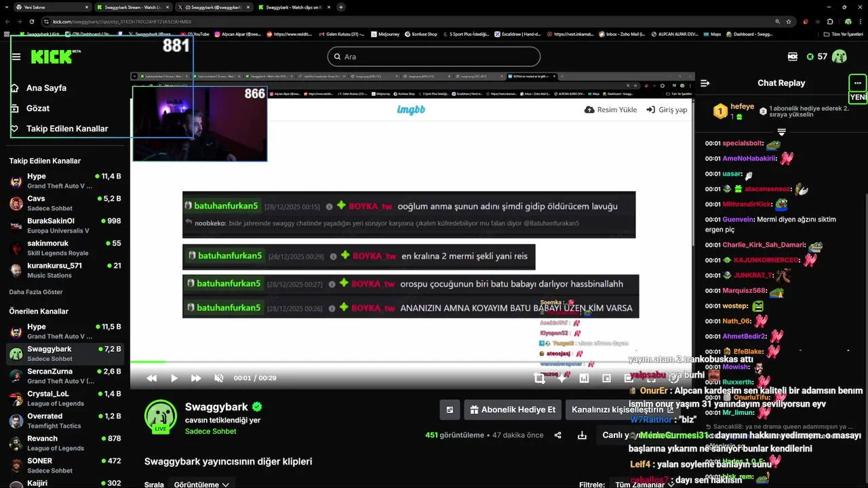Click the KICK logo
This screenshot has height=488, width=868.
[x=56, y=56]
